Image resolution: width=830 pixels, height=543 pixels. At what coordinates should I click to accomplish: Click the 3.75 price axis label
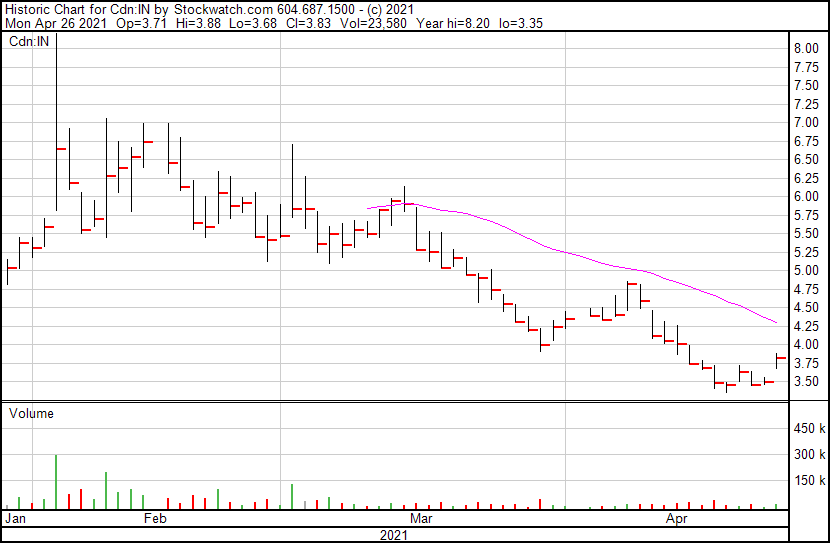(806, 363)
